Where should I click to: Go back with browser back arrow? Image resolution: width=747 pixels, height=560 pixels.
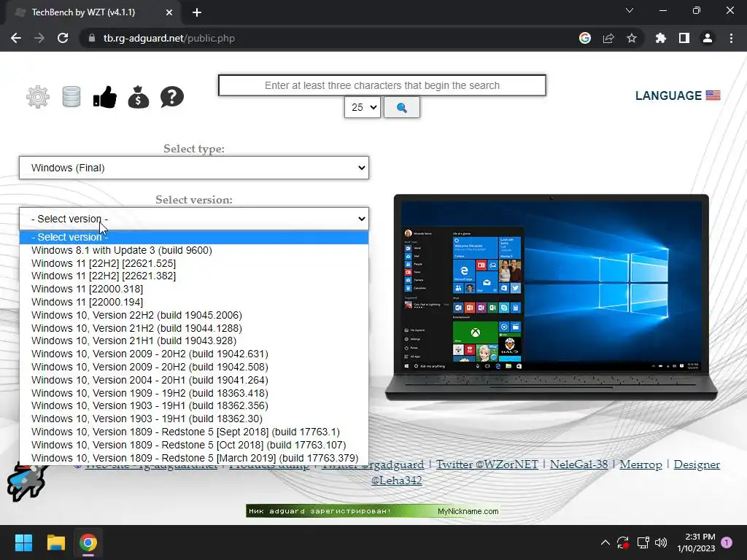(16, 38)
